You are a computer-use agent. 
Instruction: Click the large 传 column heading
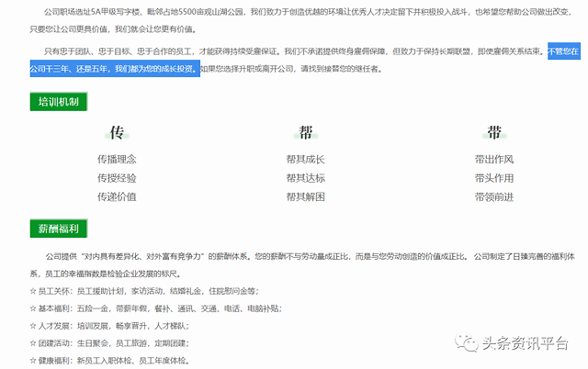coord(117,134)
